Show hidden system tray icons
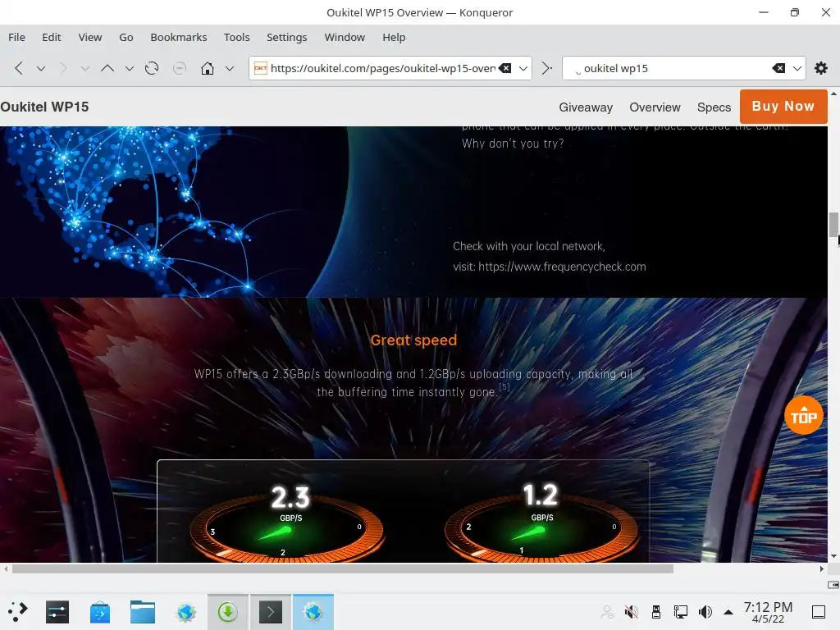 point(728,612)
